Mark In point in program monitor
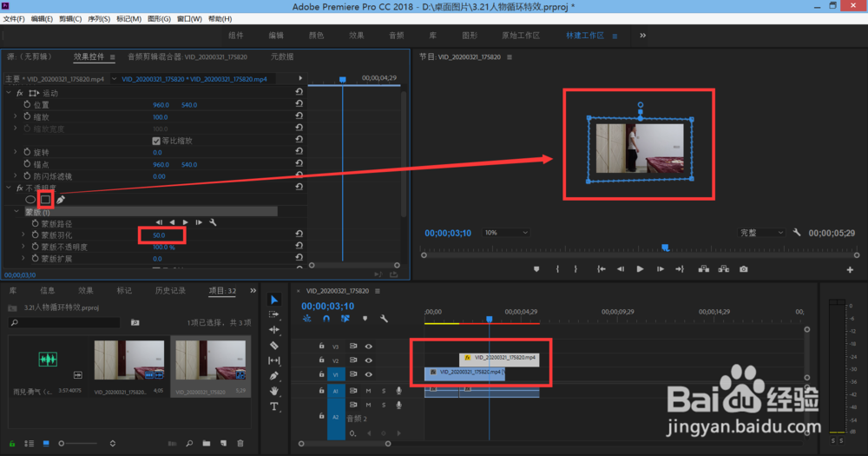 click(557, 269)
